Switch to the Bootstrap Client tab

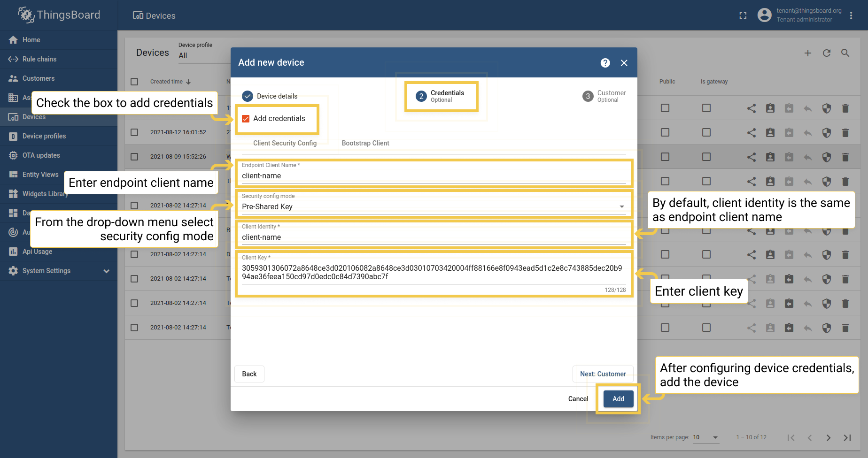[x=365, y=143]
